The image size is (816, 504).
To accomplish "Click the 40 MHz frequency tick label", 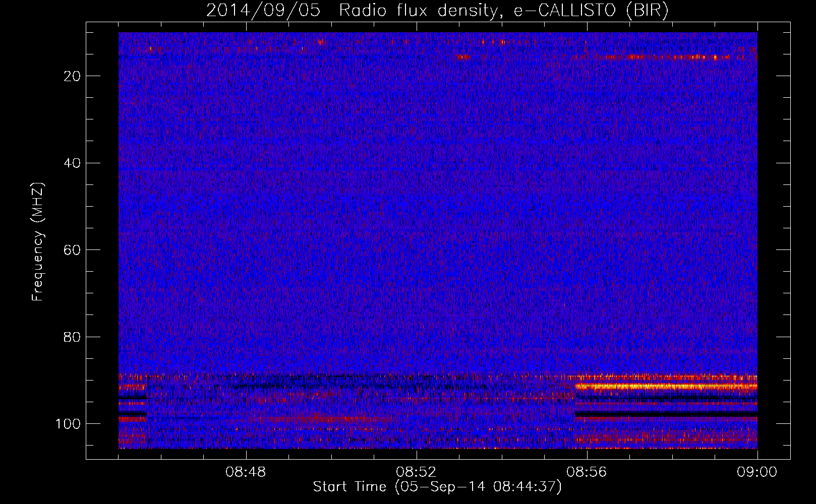I will tap(72, 163).
